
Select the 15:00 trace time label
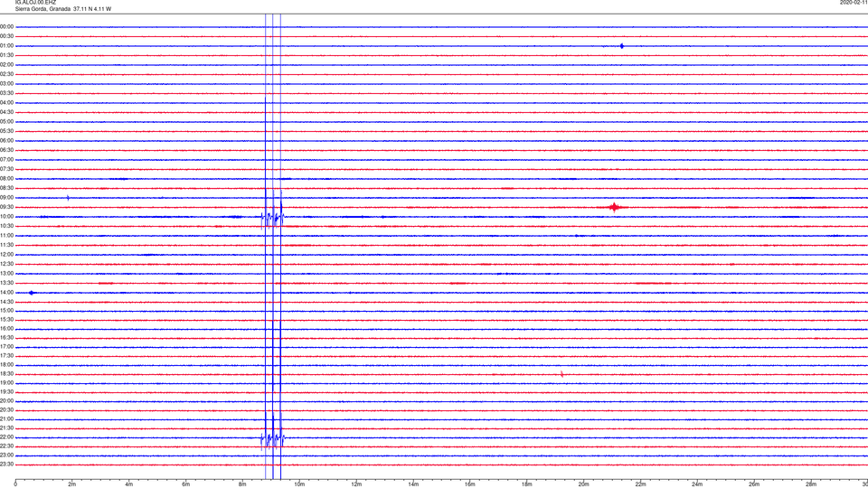click(6, 310)
